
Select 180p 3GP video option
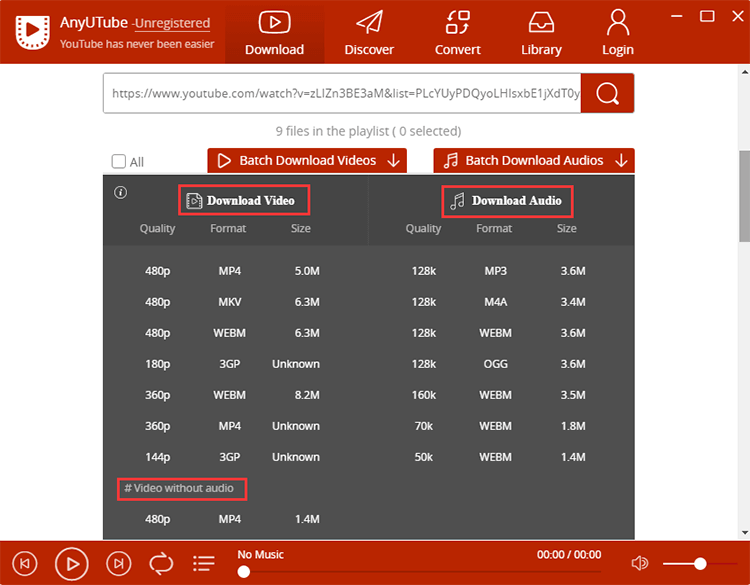click(x=232, y=364)
